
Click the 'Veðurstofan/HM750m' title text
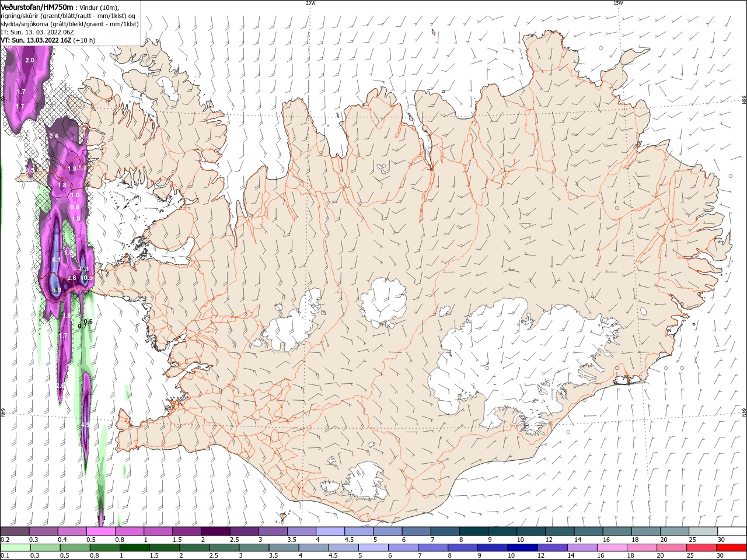(37, 7)
